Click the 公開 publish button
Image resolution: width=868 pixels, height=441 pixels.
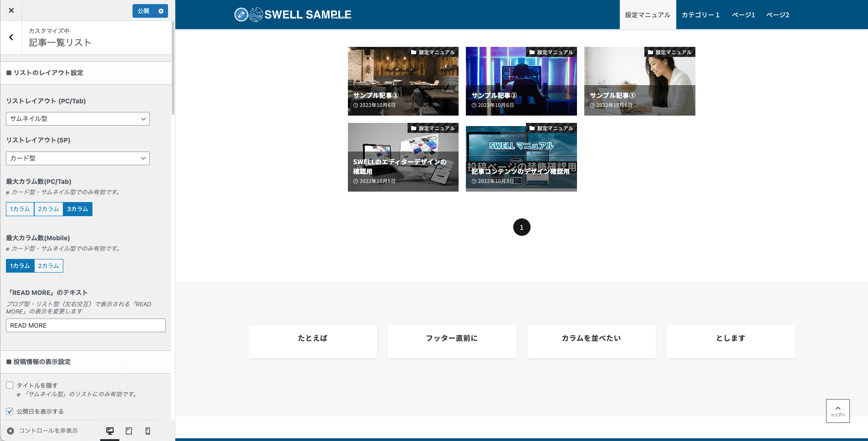(141, 10)
